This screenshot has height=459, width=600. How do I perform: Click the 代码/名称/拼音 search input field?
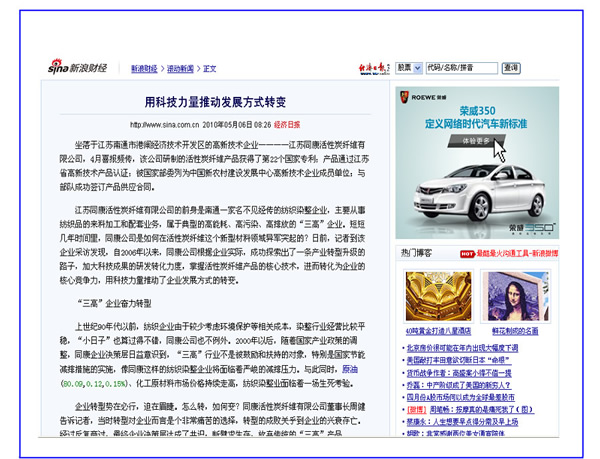click(x=461, y=68)
